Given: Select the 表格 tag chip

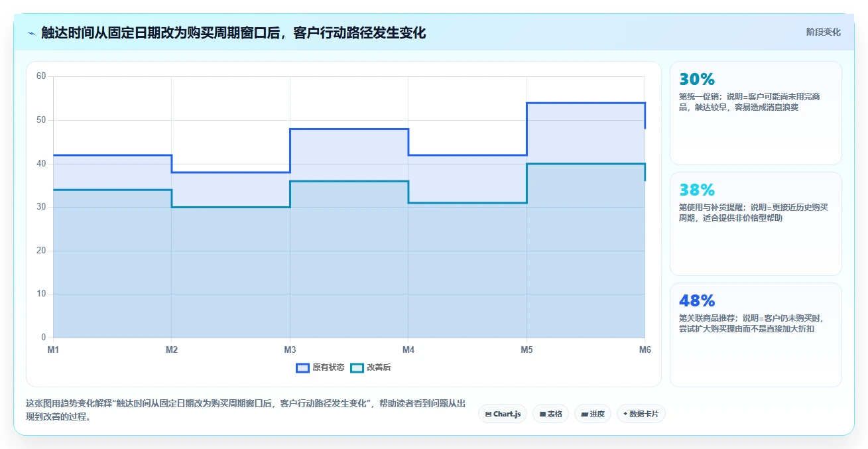Looking at the screenshot, I should coord(550,414).
